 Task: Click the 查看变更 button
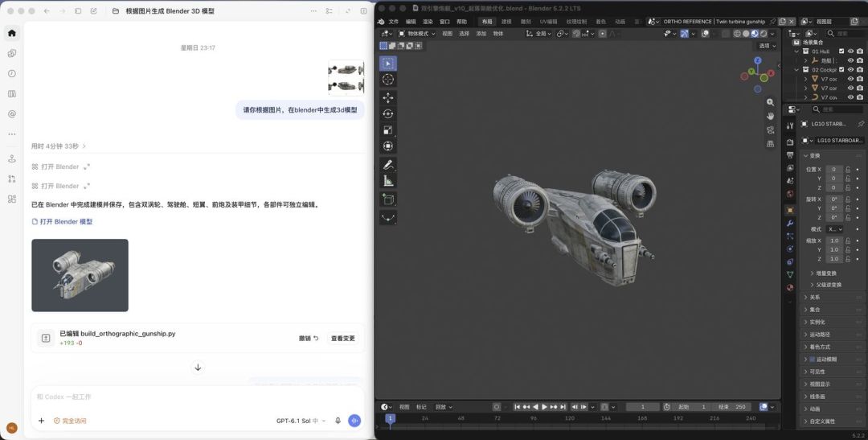tap(342, 338)
